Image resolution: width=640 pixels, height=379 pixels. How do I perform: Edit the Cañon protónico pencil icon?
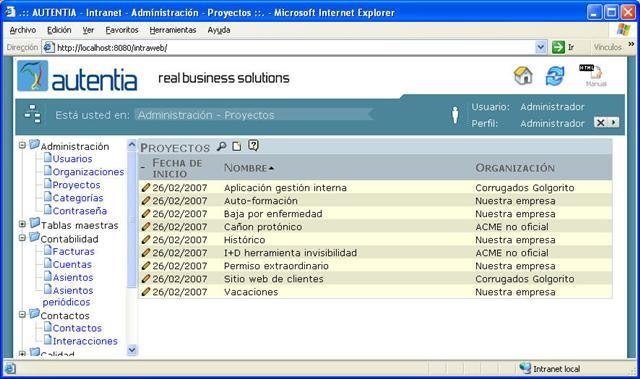(146, 227)
